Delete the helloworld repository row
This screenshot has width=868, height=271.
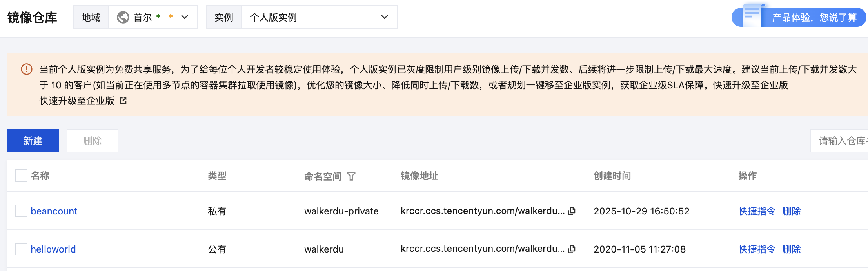[x=791, y=249]
